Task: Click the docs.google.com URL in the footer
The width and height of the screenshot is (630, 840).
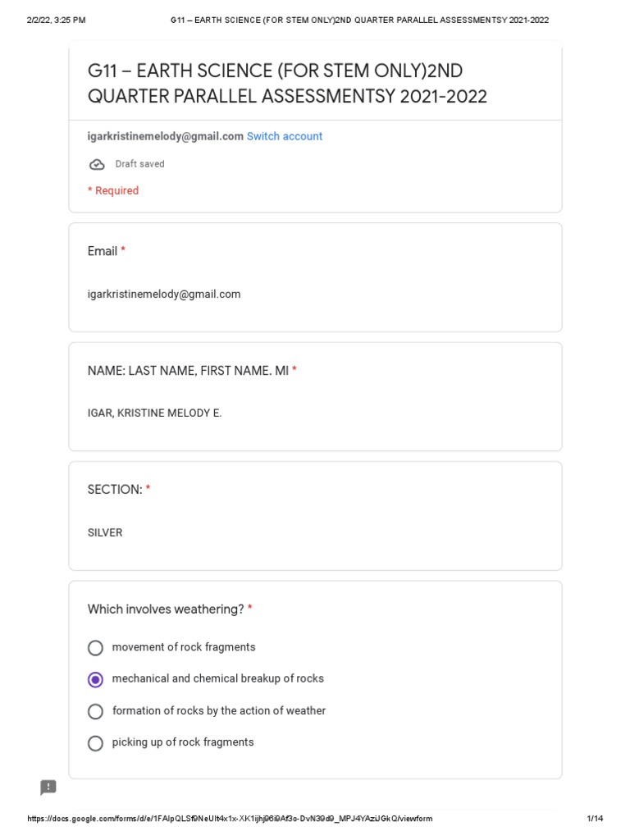Action: [x=230, y=819]
